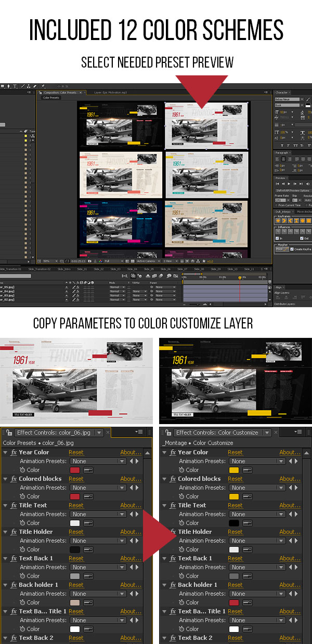Screen dimensions: 312x644
Task: Collapse the Text Back 1 effect in color_06.jpg panel
Action: [6, 558]
